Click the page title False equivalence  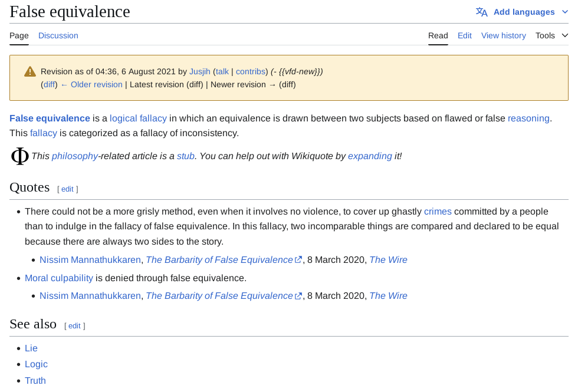(x=70, y=12)
